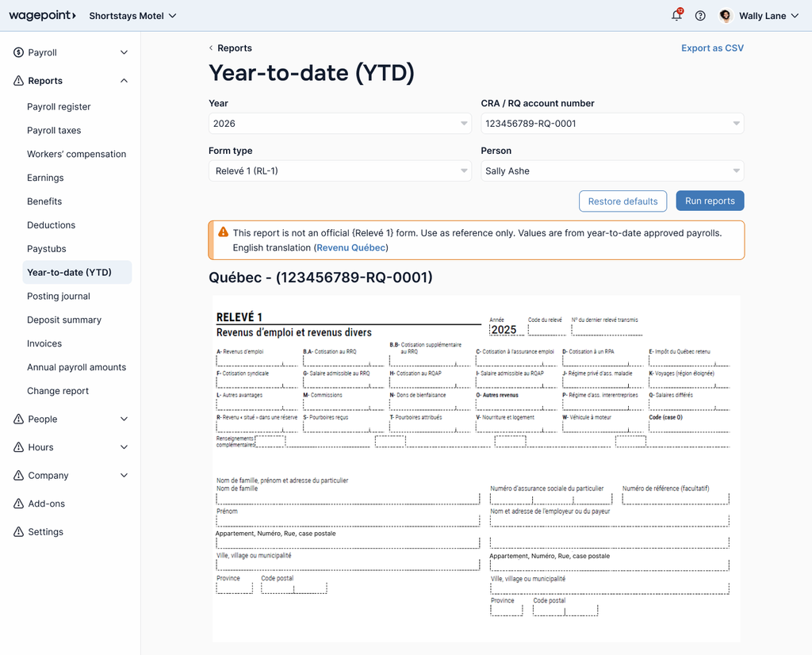Viewport: 812px width, 655px height.
Task: Click Wally Lane's profile avatar
Action: 726,16
